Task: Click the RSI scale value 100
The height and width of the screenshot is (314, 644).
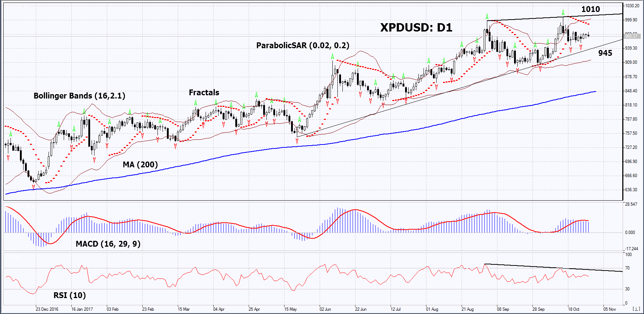Action: [x=628, y=255]
